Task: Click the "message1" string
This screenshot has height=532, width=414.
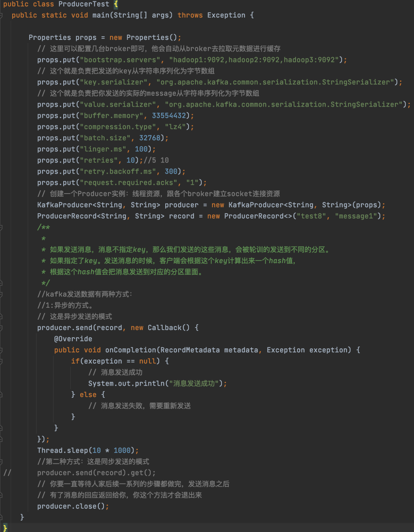Action: [356, 216]
